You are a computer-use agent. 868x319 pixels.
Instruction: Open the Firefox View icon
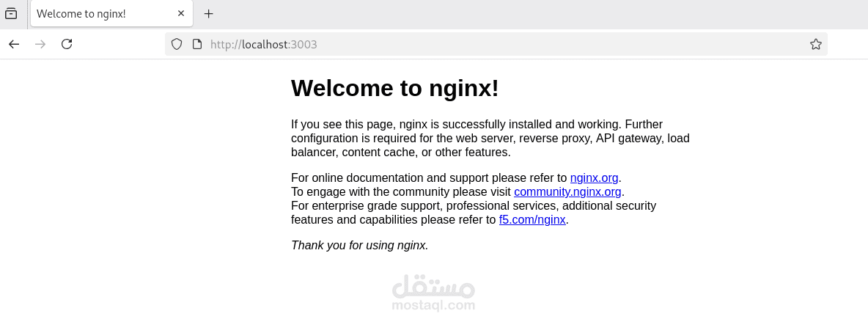click(10, 14)
